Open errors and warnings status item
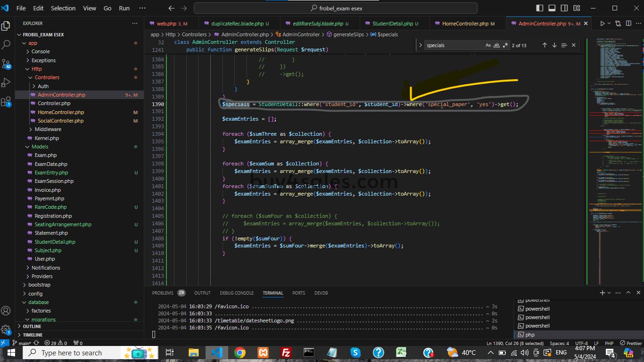 click(56, 343)
